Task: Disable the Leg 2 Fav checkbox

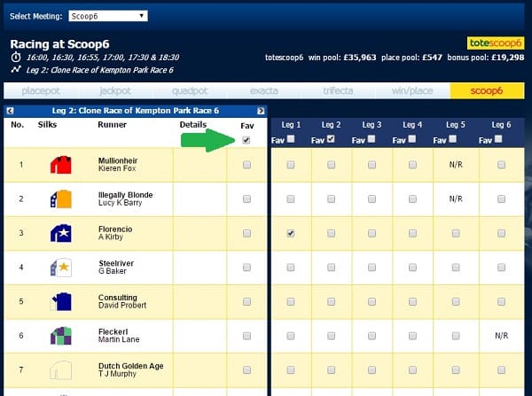Action: [x=331, y=139]
